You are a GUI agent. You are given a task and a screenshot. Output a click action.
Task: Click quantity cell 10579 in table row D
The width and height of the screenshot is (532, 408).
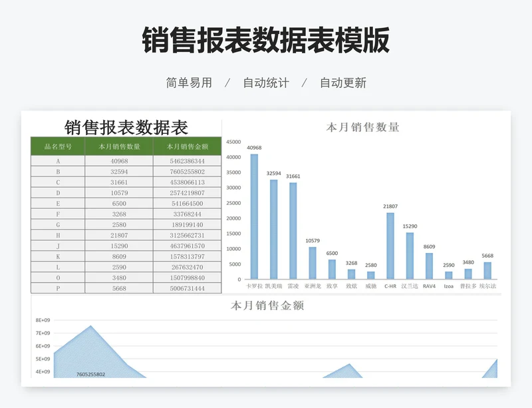coord(119,192)
